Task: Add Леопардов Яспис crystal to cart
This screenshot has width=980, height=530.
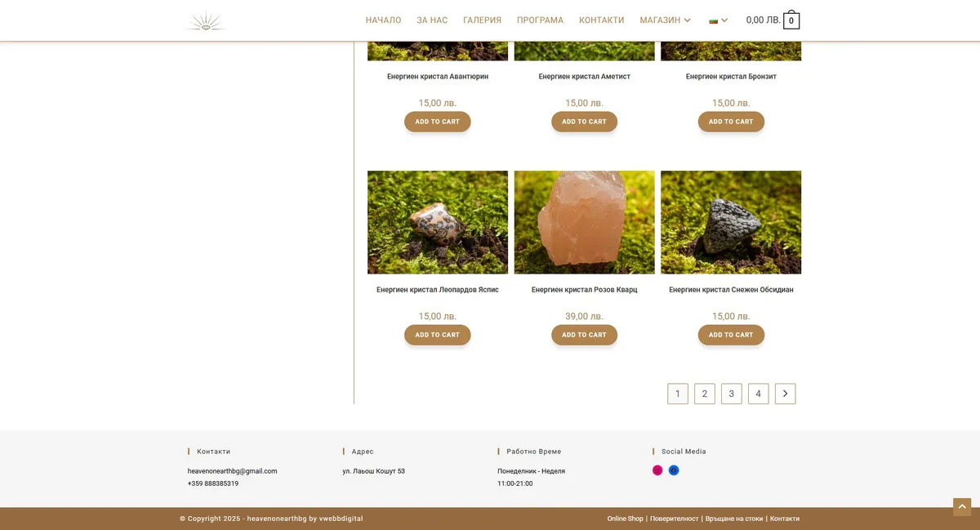Action: click(437, 335)
